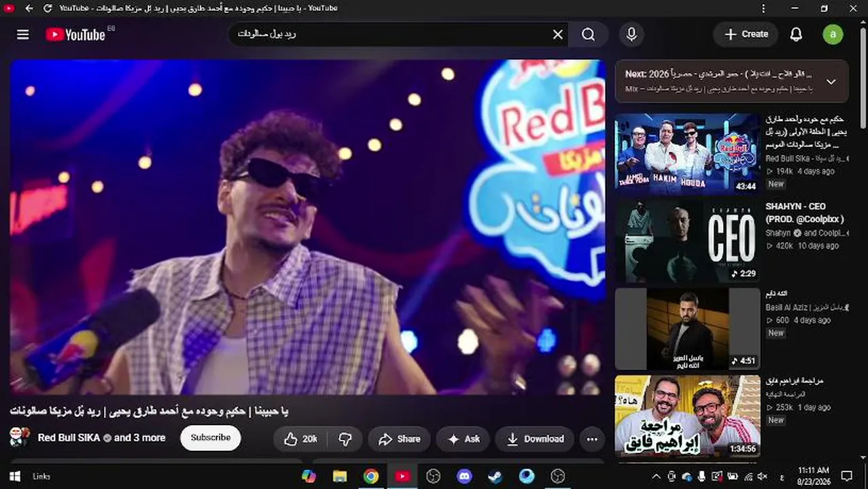
Task: Open the account avatar menu
Action: pyautogui.click(x=833, y=34)
